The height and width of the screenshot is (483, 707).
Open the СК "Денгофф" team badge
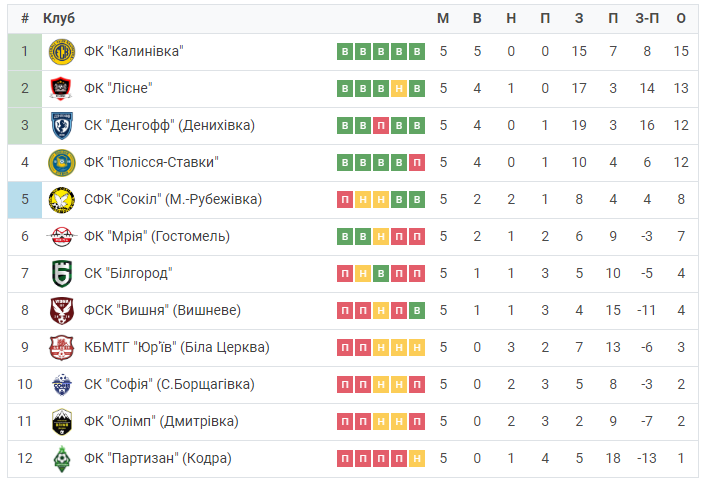[62, 125]
